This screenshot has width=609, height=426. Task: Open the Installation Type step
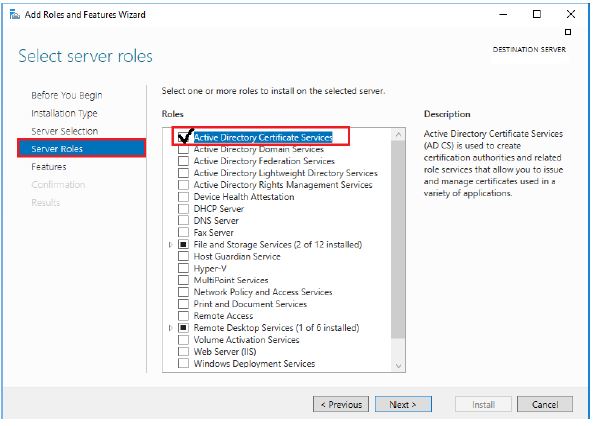(64, 113)
